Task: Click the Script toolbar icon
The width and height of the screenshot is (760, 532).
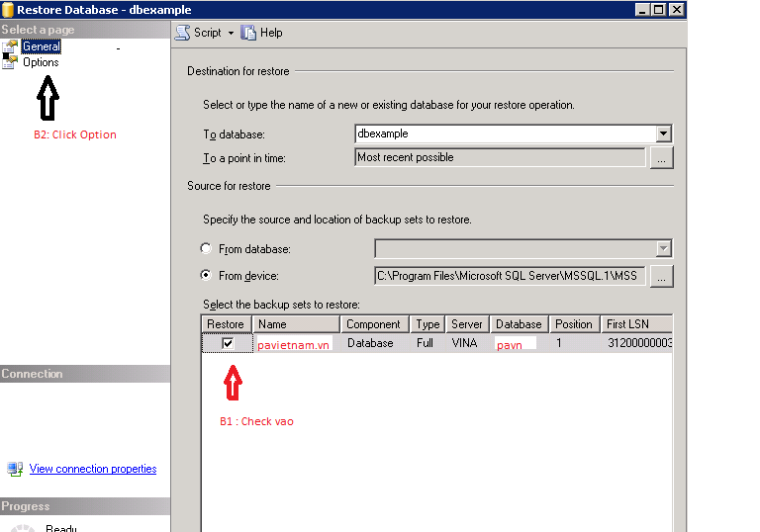Action: click(x=183, y=33)
